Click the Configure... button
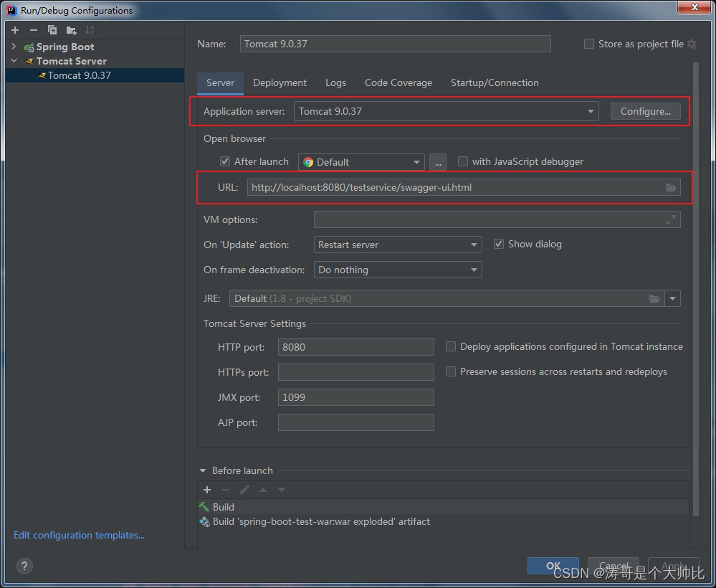Image resolution: width=716 pixels, height=588 pixels. click(645, 111)
